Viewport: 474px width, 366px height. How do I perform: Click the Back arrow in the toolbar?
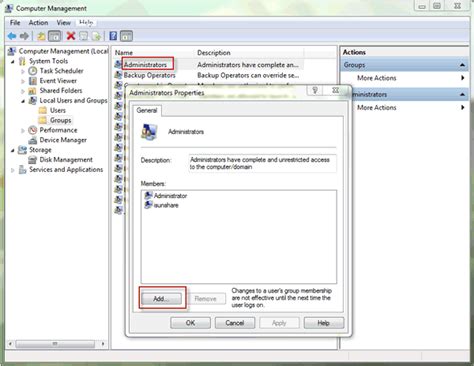coord(12,36)
